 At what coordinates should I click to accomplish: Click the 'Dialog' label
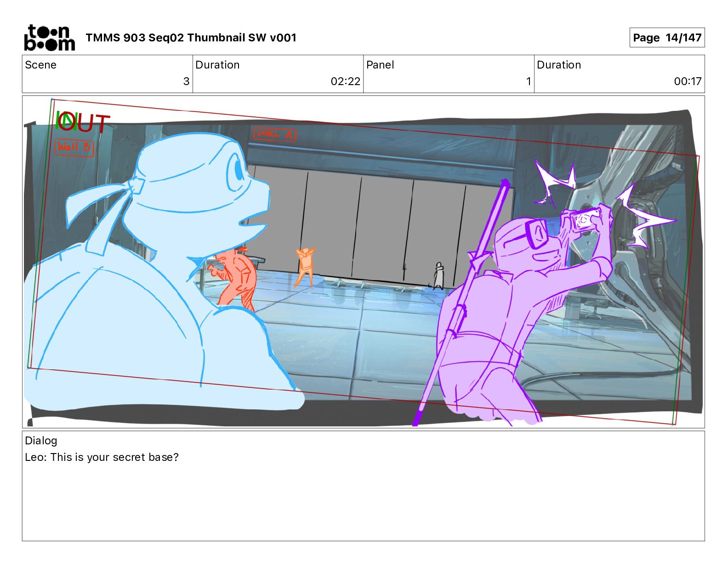(41, 441)
